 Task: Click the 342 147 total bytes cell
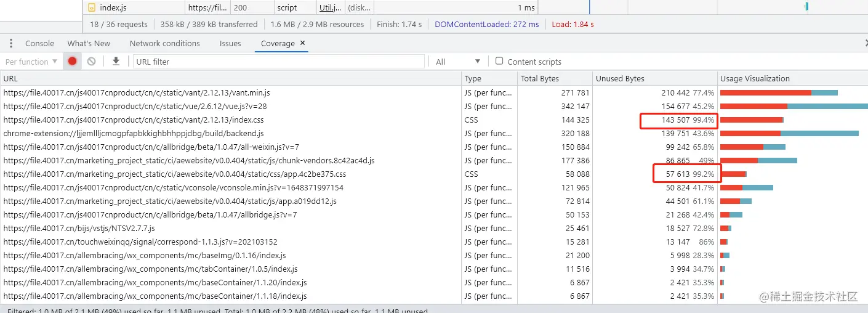click(555, 106)
